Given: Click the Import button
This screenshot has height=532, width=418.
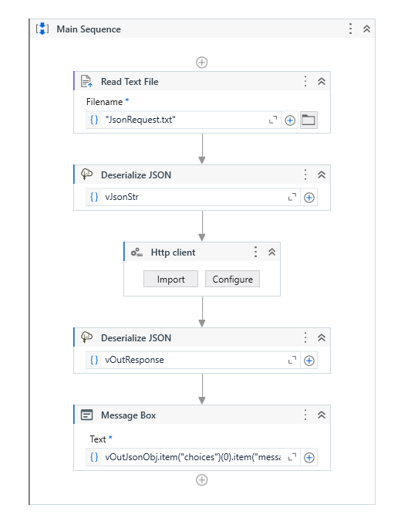Looking at the screenshot, I should tap(170, 279).
